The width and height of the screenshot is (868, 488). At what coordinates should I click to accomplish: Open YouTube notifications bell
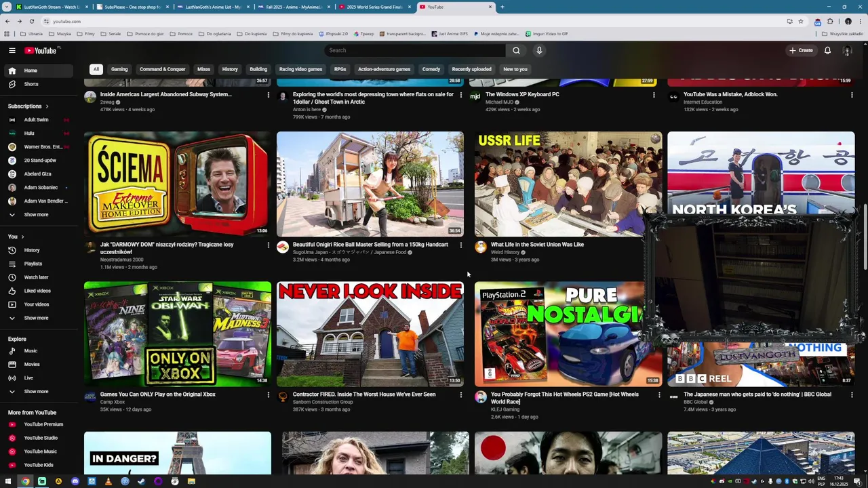827,50
